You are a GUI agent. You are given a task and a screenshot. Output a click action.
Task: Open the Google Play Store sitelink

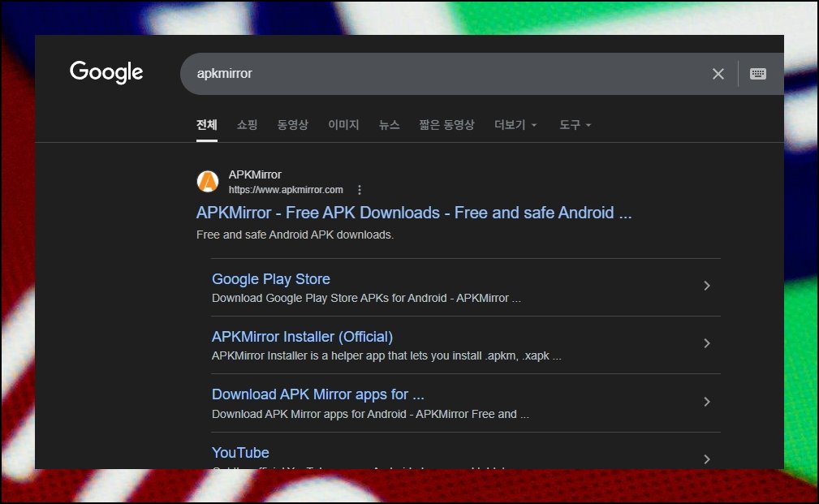pos(271,279)
